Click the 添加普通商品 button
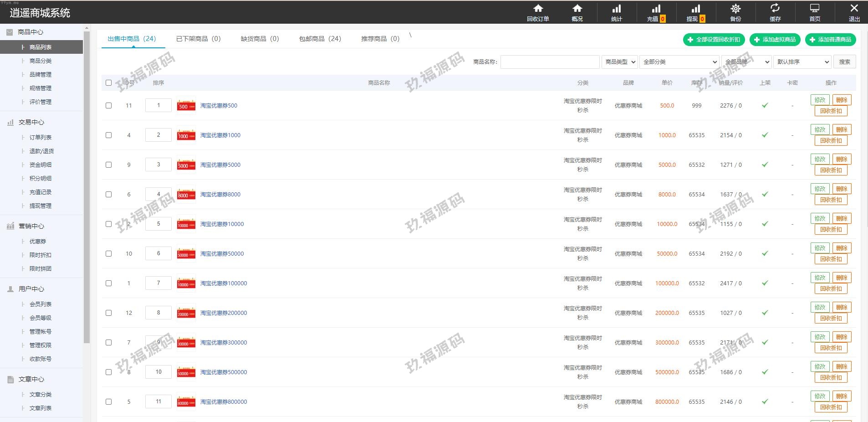Image resolution: width=868 pixels, height=422 pixels. [830, 40]
